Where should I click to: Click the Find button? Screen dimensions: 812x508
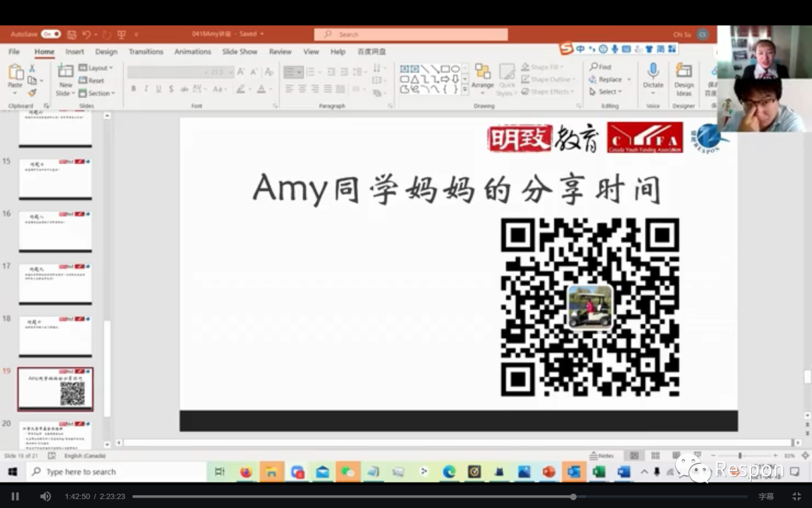pos(600,67)
